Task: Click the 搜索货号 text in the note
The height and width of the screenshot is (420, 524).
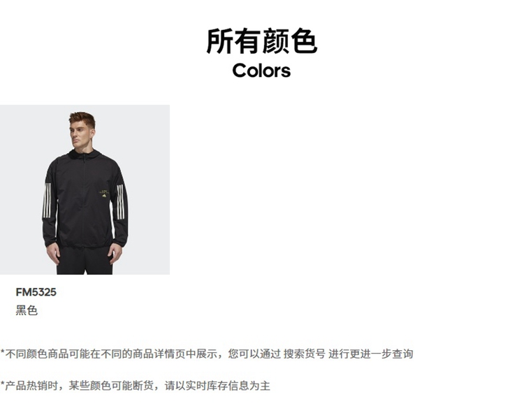Action: 304,354
